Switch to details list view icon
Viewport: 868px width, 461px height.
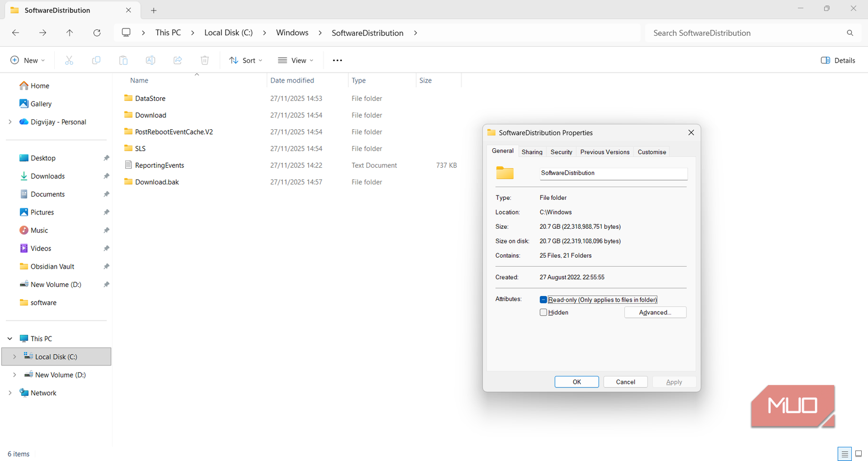(845, 454)
